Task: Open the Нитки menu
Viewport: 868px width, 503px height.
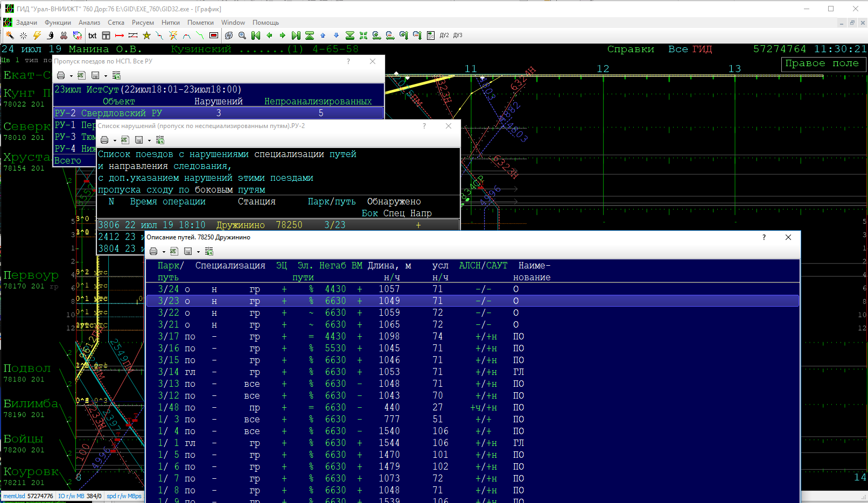Action: pyautogui.click(x=170, y=23)
